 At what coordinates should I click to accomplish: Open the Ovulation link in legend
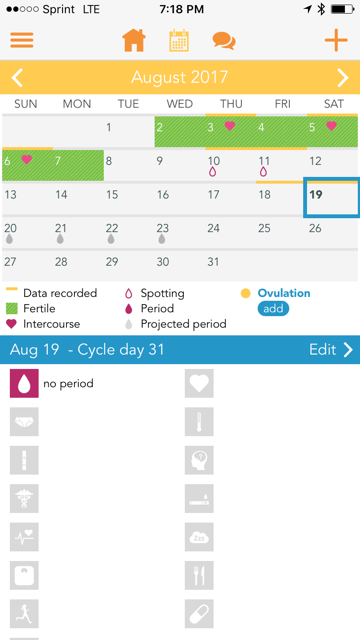coord(284,293)
